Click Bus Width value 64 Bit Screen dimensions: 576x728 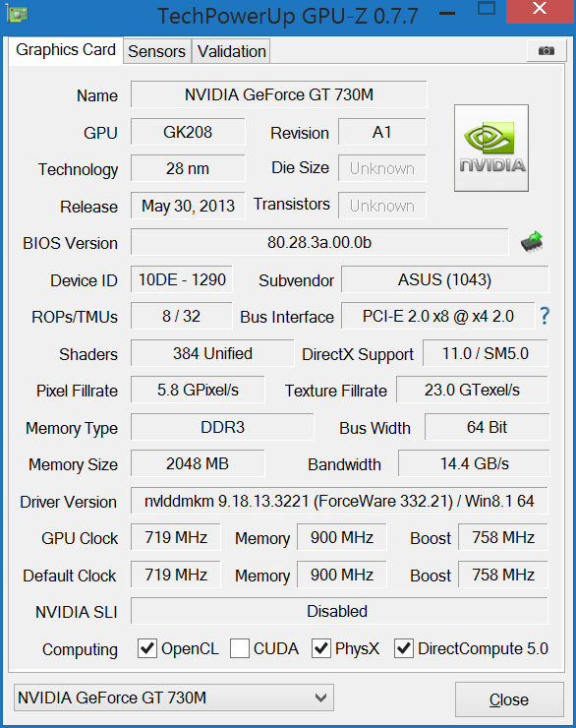click(x=487, y=427)
